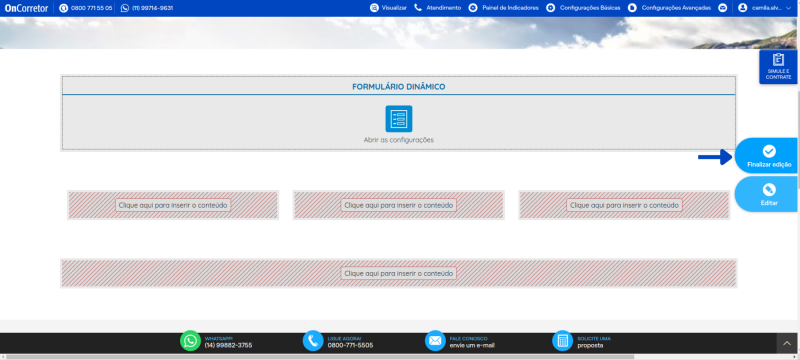
Task: Open Painel de Indicadores
Action: [x=504, y=8]
